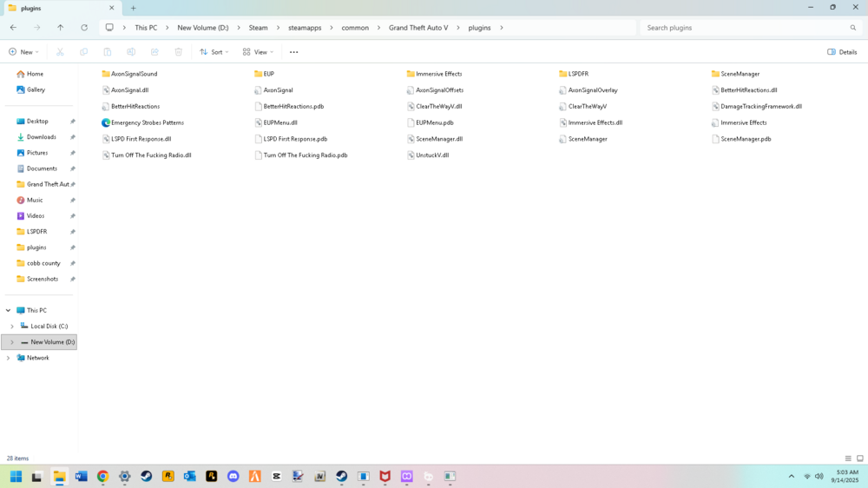Expand New Volume (D:) tree node
The image size is (868, 488).
[x=12, y=342]
